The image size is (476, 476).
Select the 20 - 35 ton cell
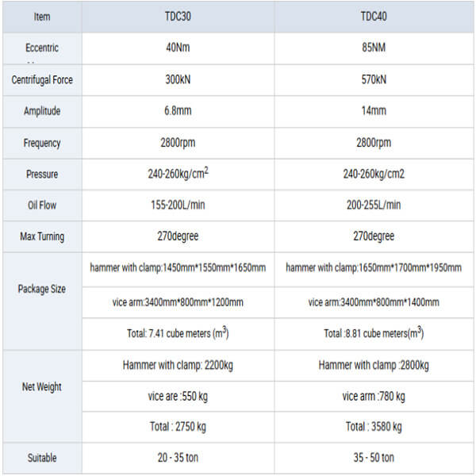177,458
